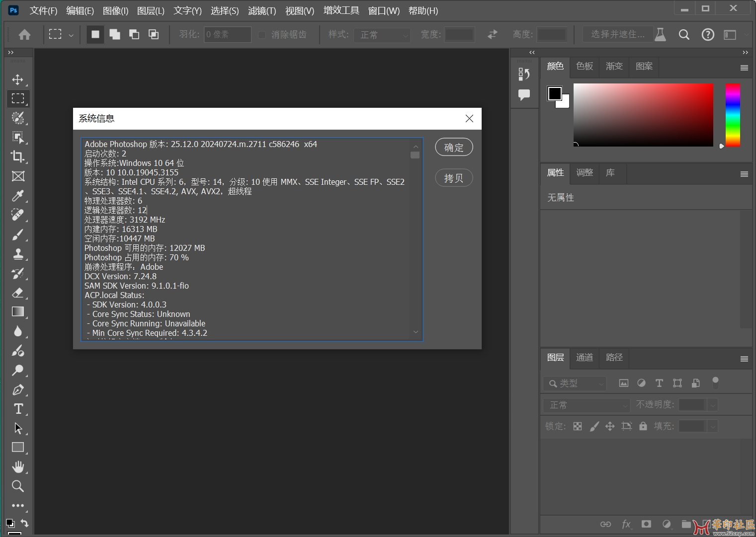
Task: Pick the Brush tool
Action: point(18,234)
